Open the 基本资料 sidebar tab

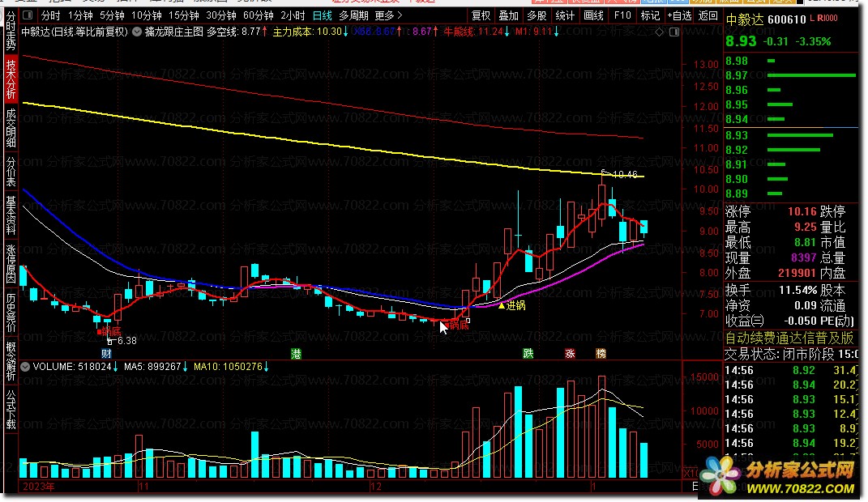[11, 215]
